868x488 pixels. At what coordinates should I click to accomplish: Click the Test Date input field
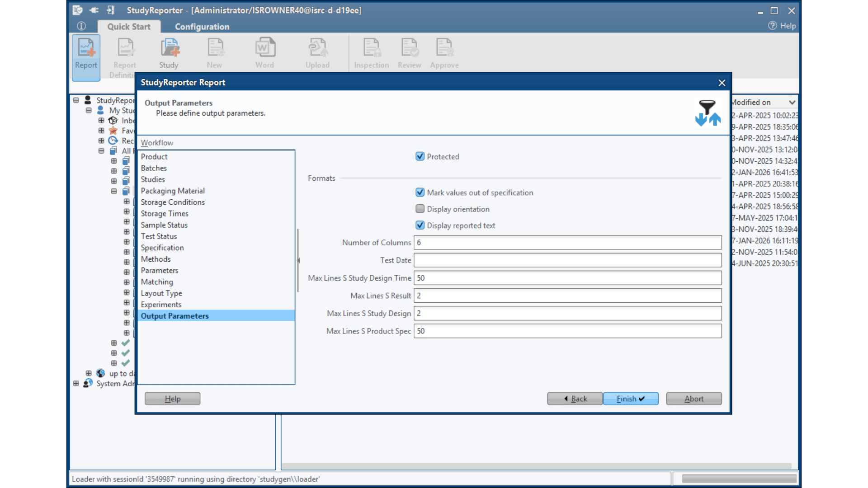(x=567, y=260)
